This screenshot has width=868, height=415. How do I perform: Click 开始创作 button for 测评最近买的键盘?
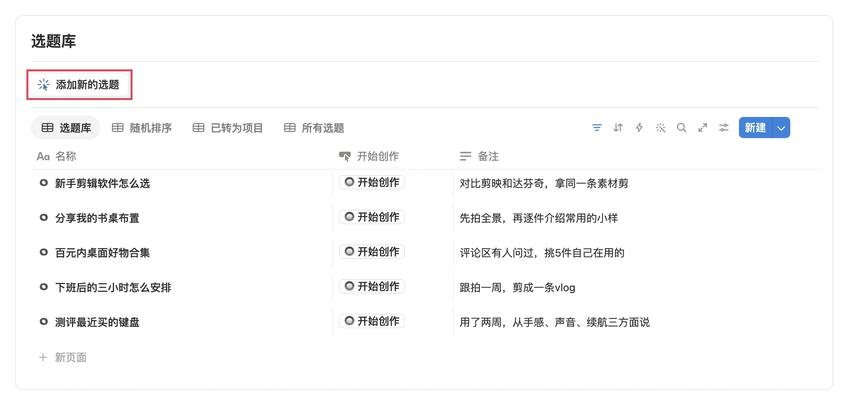[372, 321]
